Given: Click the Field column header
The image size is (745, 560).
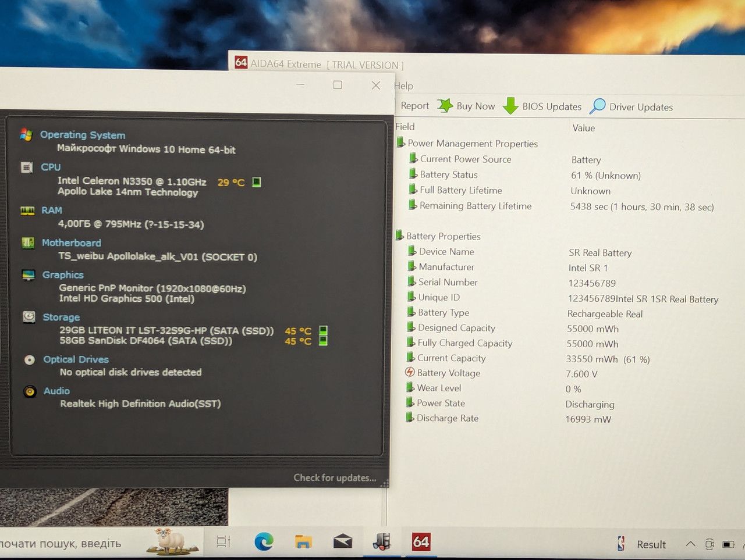Looking at the screenshot, I should [x=405, y=127].
